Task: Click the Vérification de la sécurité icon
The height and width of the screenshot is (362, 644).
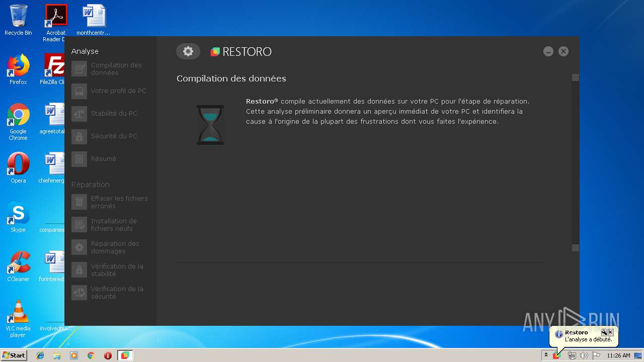Action: pyautogui.click(x=79, y=293)
